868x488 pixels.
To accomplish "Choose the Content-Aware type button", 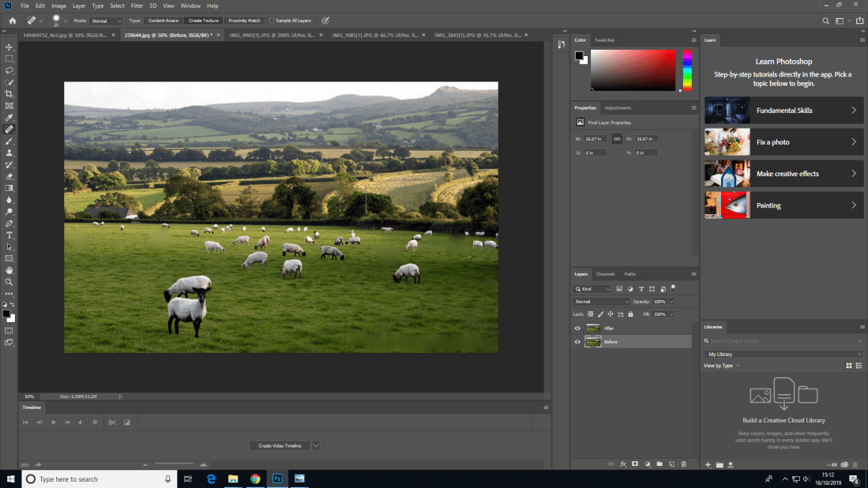I will (x=163, y=21).
